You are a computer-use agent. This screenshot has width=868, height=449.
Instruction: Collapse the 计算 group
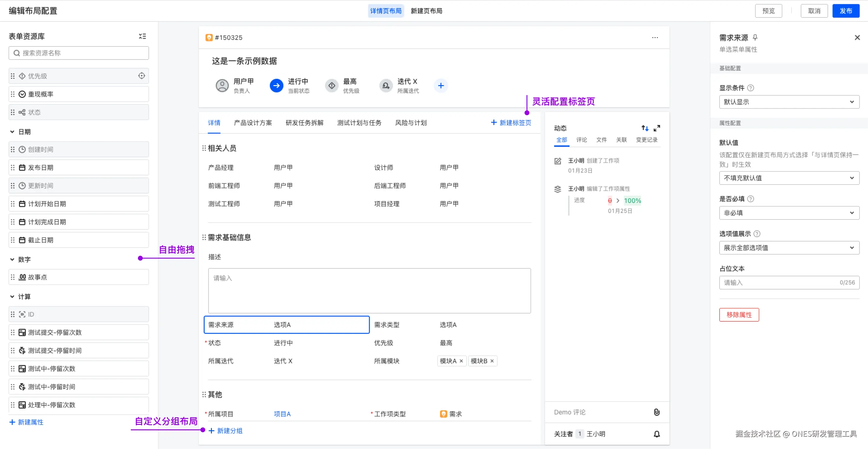(x=12, y=297)
